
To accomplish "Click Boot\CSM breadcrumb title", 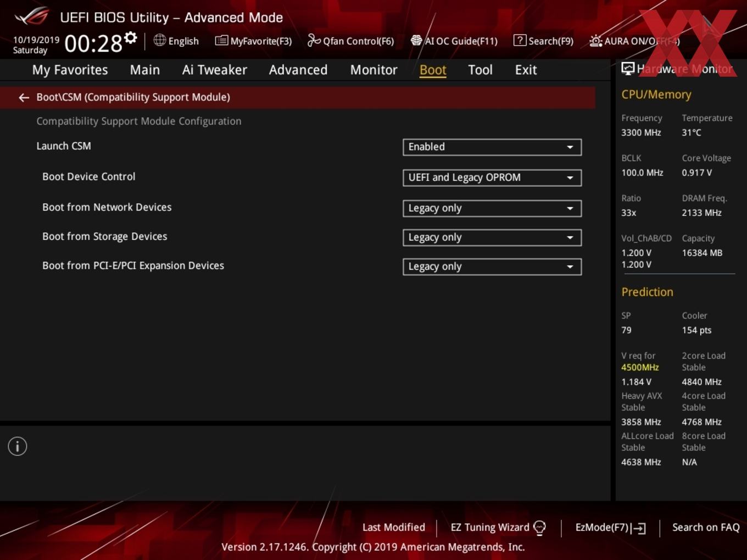I will coord(133,97).
